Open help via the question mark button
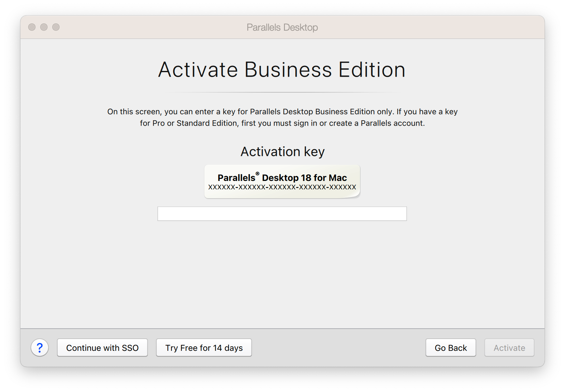Screen dimensions: 565x392 point(40,348)
